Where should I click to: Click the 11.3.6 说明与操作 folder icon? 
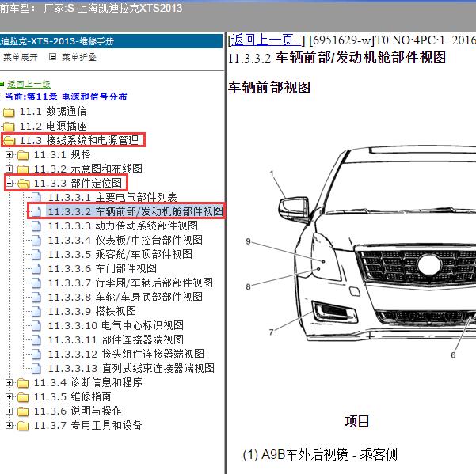(x=23, y=411)
